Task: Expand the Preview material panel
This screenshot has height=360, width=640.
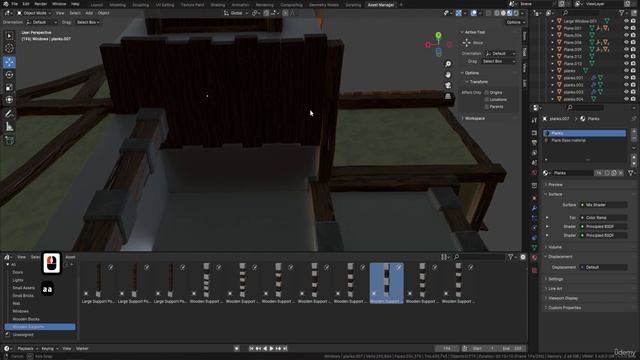Action: point(555,184)
